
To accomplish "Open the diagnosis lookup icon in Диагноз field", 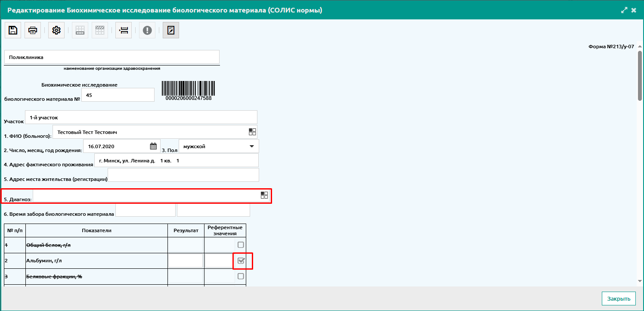I will pos(264,195).
